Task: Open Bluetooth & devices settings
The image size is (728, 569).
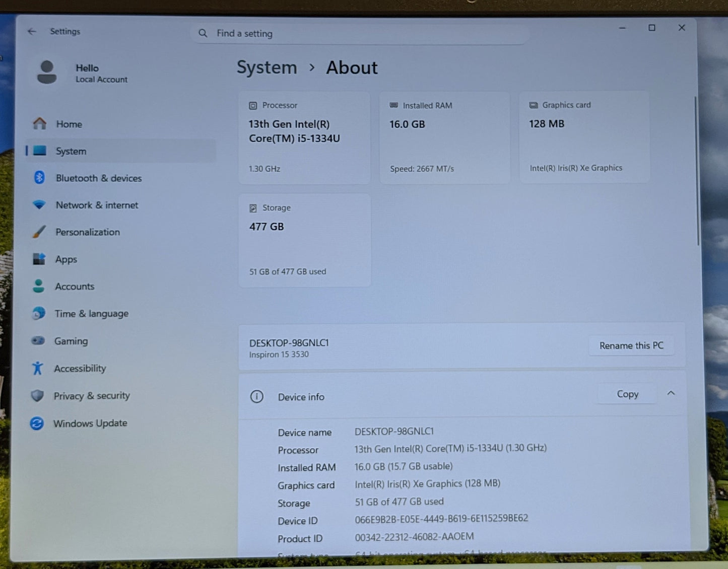Action: tap(121, 178)
